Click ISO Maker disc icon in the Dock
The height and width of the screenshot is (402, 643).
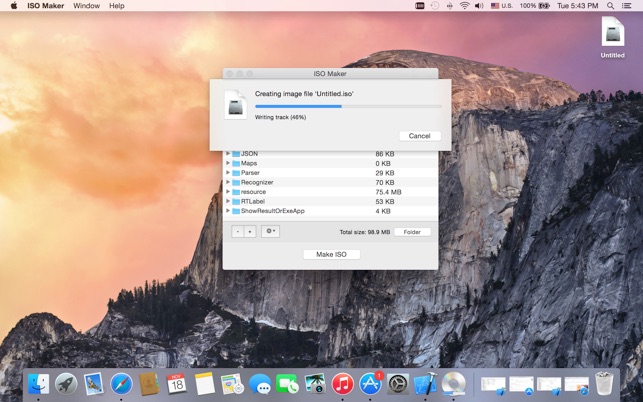454,385
